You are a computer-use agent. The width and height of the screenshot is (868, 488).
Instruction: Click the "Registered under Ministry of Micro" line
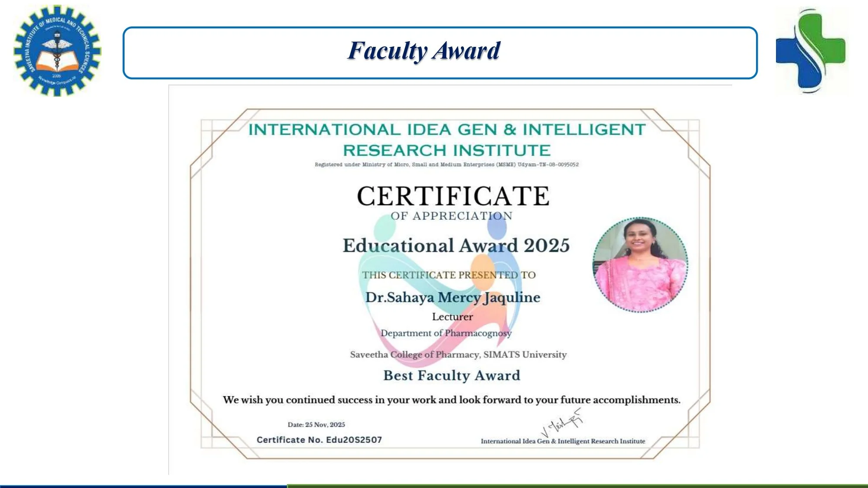pyautogui.click(x=447, y=164)
